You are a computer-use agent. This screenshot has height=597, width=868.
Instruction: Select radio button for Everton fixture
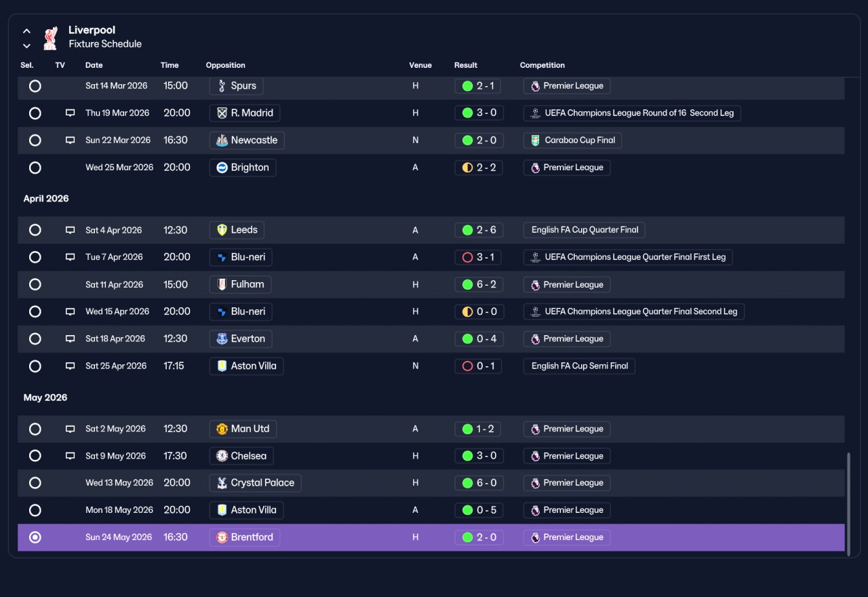click(x=35, y=339)
